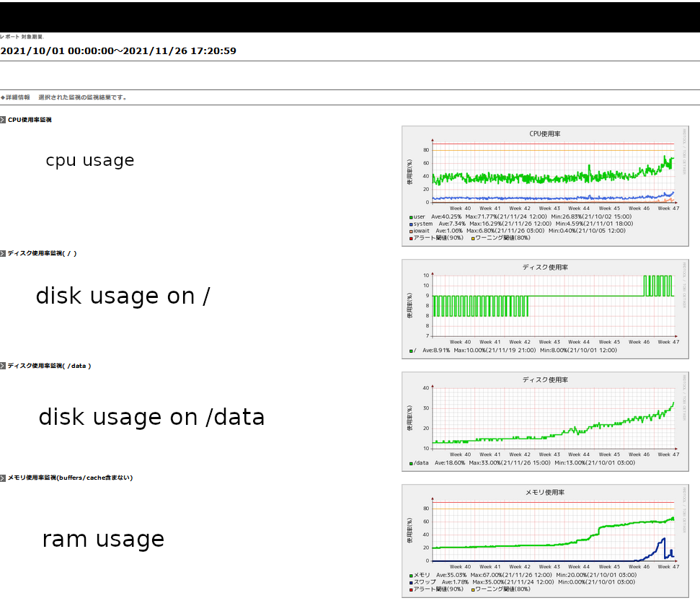The height and width of the screenshot is (611, 700).
Task: Click Max:33.00%(21/11/26 15:00) in /data graph
Action: [510, 463]
